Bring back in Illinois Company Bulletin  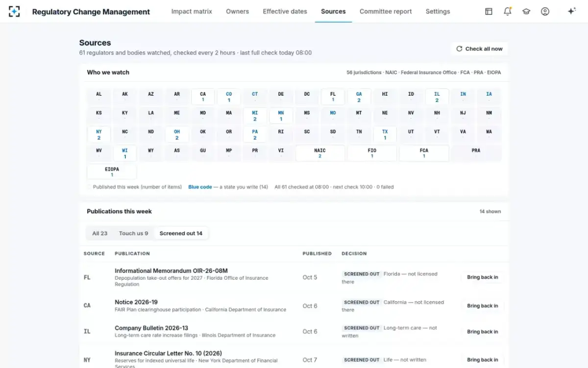click(482, 332)
